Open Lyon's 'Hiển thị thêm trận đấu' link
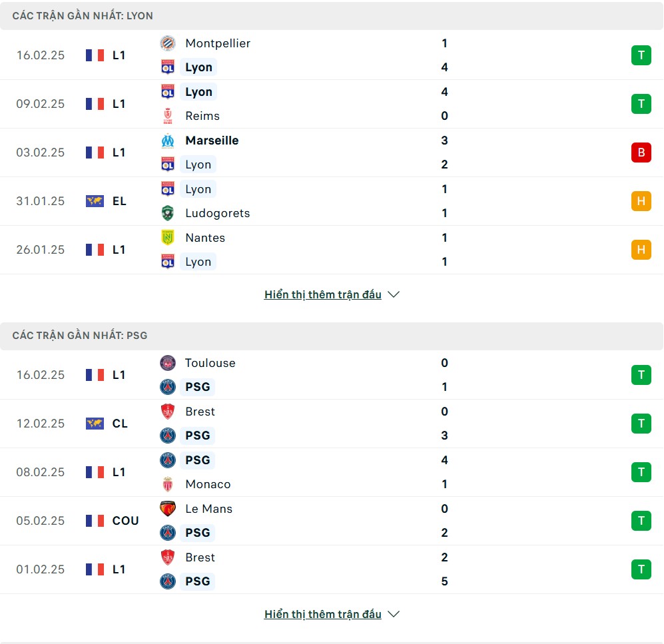The width and height of the screenshot is (664, 644). (x=322, y=294)
